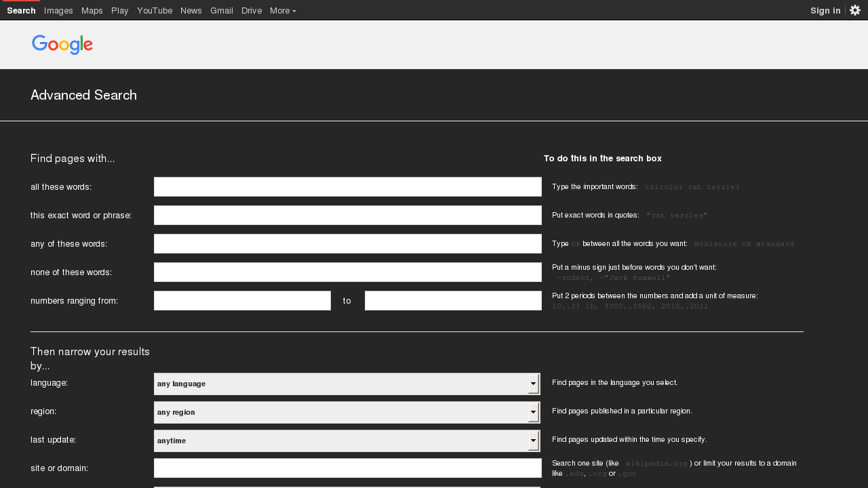Open News from top bar
Image resolution: width=868 pixels, height=488 pixels.
191,10
